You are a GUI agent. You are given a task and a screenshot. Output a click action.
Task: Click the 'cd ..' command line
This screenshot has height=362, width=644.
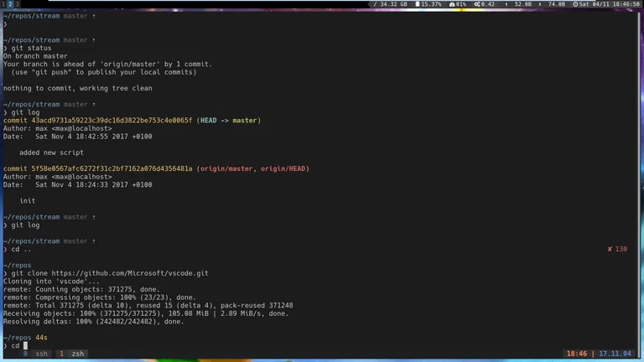(18, 249)
